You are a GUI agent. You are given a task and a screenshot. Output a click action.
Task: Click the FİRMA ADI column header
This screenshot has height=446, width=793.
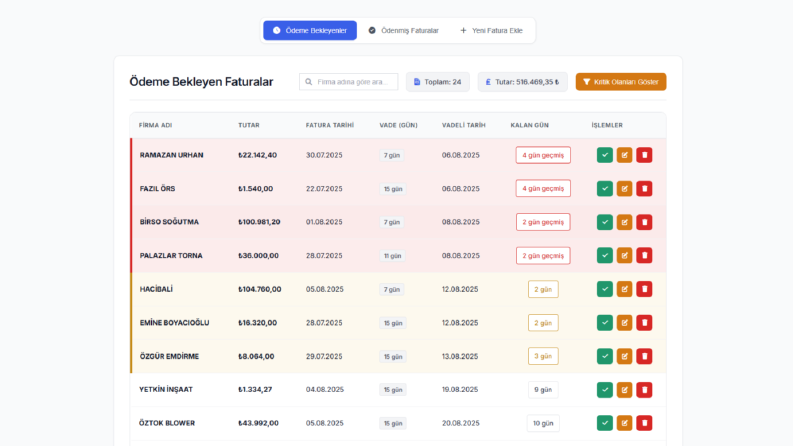pyautogui.click(x=155, y=125)
